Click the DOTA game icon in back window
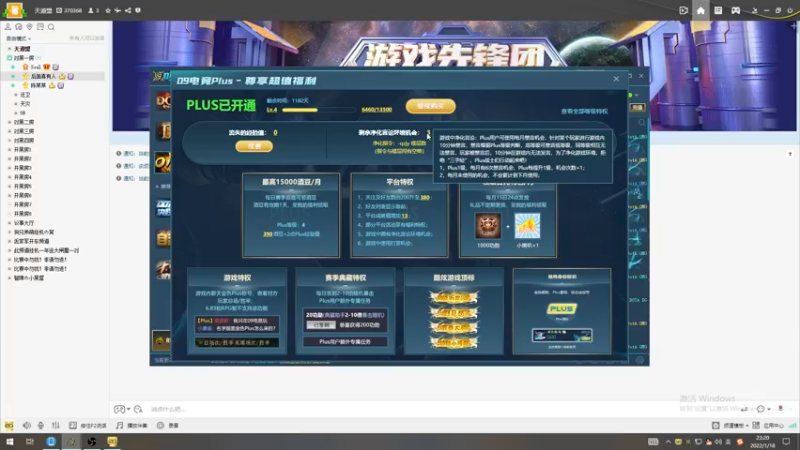This screenshot has height=450, width=800. pos(163,101)
